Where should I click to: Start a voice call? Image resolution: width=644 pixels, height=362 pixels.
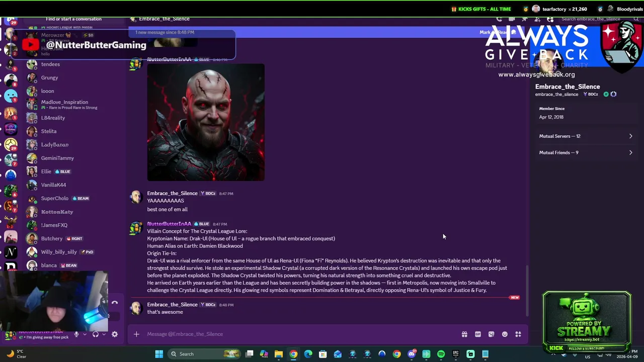(499, 19)
